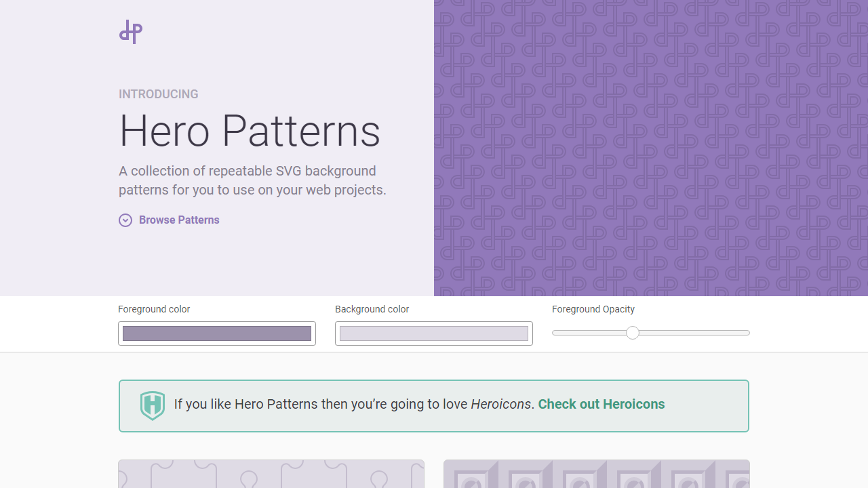Click the Foreground Opacity slider handle
The height and width of the screenshot is (488, 868).
point(633,333)
